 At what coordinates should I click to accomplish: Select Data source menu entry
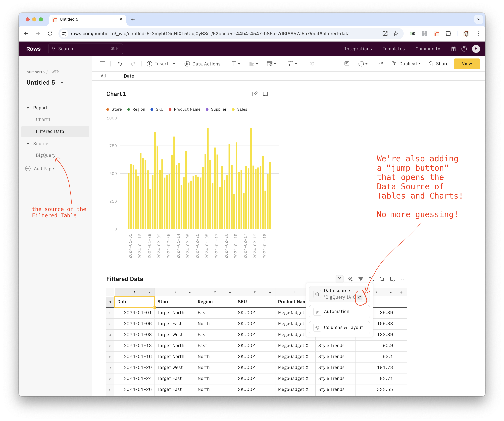coord(339,294)
